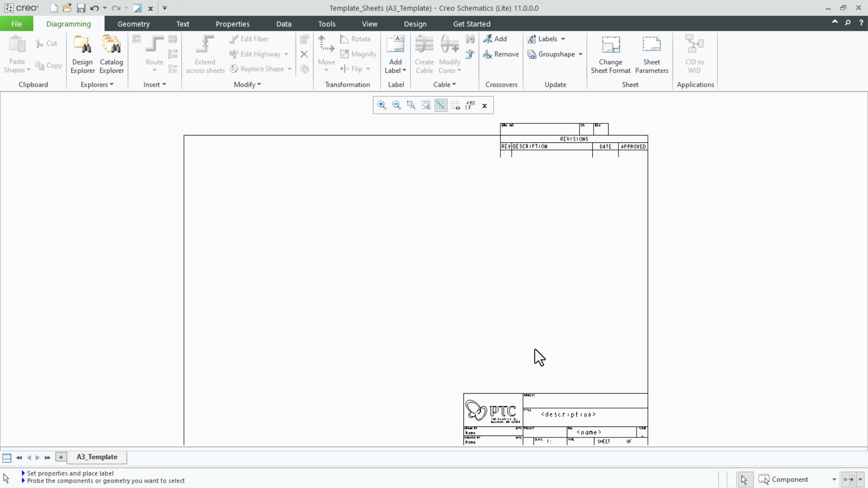This screenshot has width=868, height=488.
Task: Open the File menu
Action: pos(16,24)
